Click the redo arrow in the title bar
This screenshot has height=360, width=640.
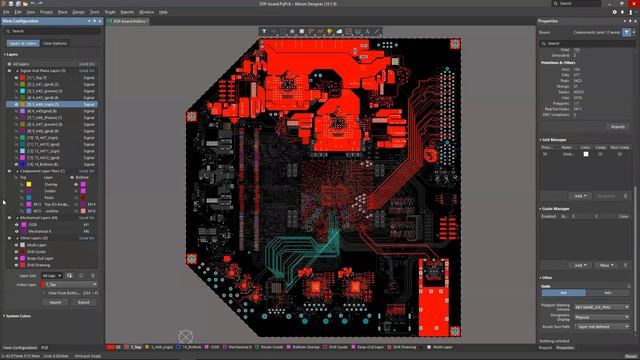pos(40,3)
